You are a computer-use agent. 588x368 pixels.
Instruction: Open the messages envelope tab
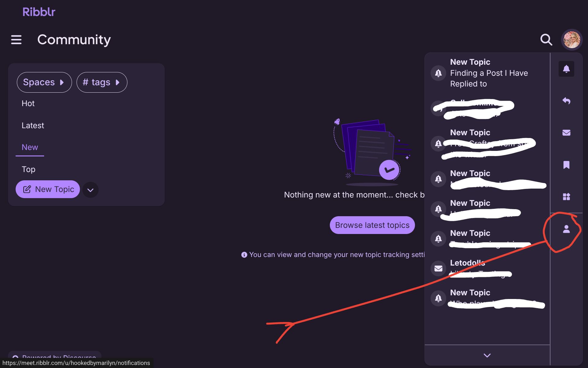point(566,133)
